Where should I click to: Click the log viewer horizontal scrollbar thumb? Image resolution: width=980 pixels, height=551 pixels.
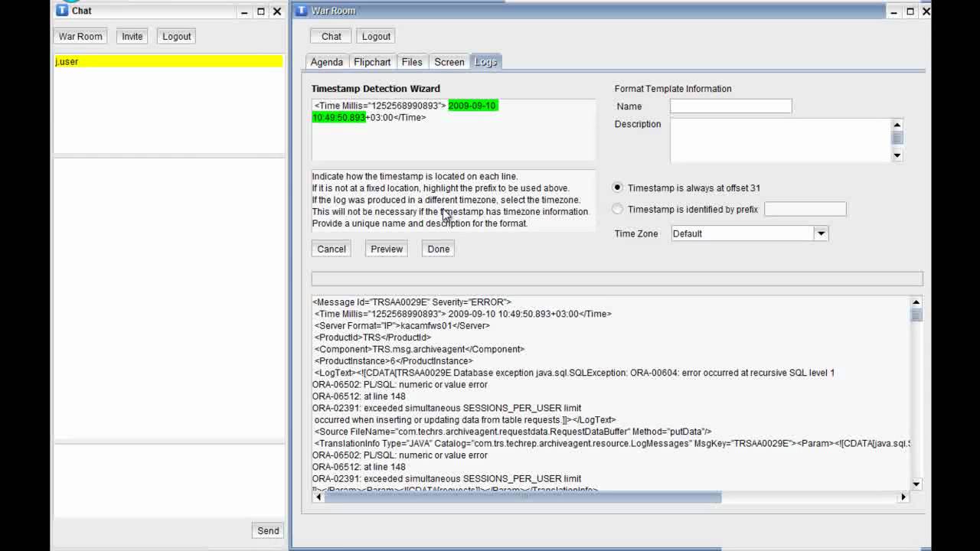click(523, 497)
